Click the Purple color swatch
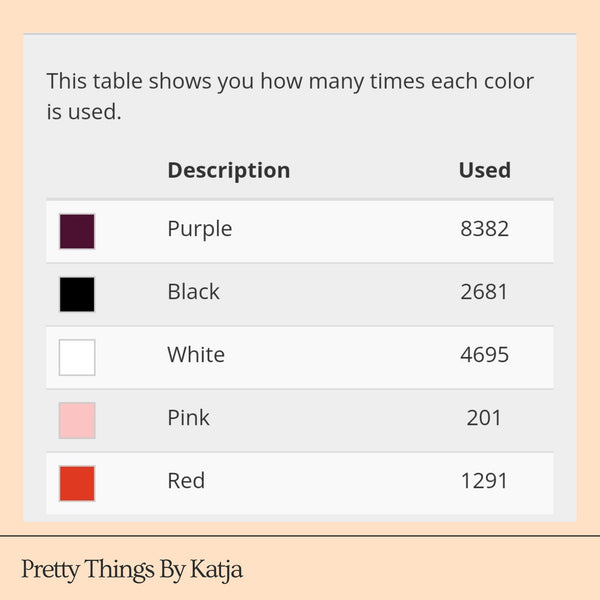Viewport: 600px width, 600px height. pyautogui.click(x=77, y=231)
